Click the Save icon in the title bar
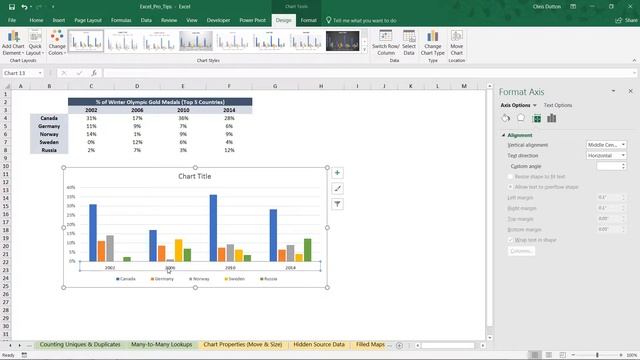640x360 pixels. pyautogui.click(x=11, y=7)
